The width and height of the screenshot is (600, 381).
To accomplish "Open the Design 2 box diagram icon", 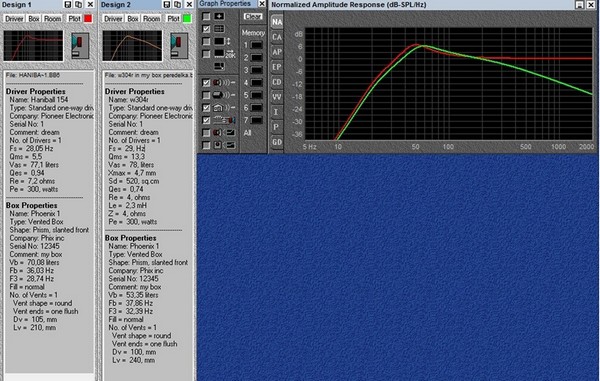I will click(x=179, y=46).
